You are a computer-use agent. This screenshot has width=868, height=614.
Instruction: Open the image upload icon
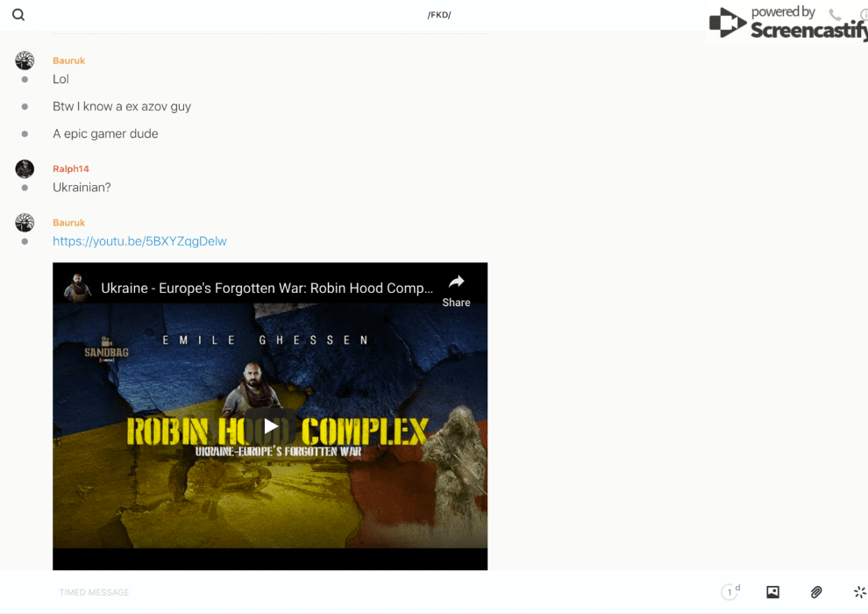(x=772, y=592)
